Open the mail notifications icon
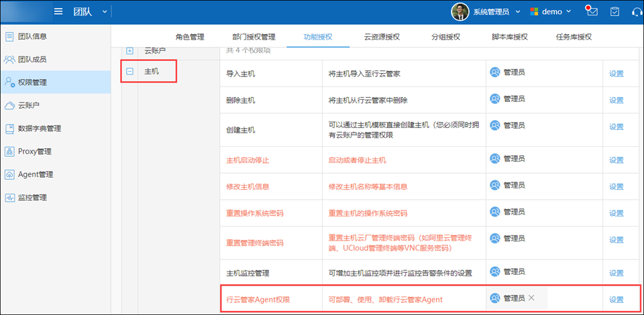This screenshot has height=315, width=644. pos(591,11)
